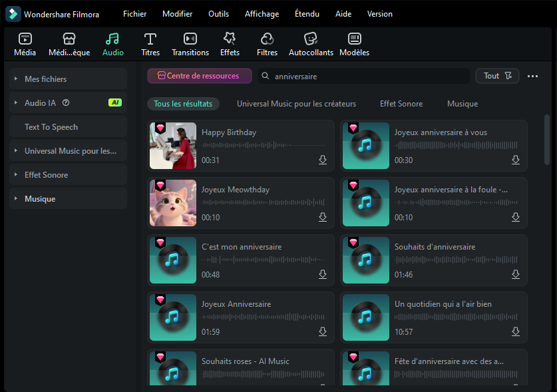The width and height of the screenshot is (557, 392).
Task: Open the Outils menu
Action: (x=218, y=13)
